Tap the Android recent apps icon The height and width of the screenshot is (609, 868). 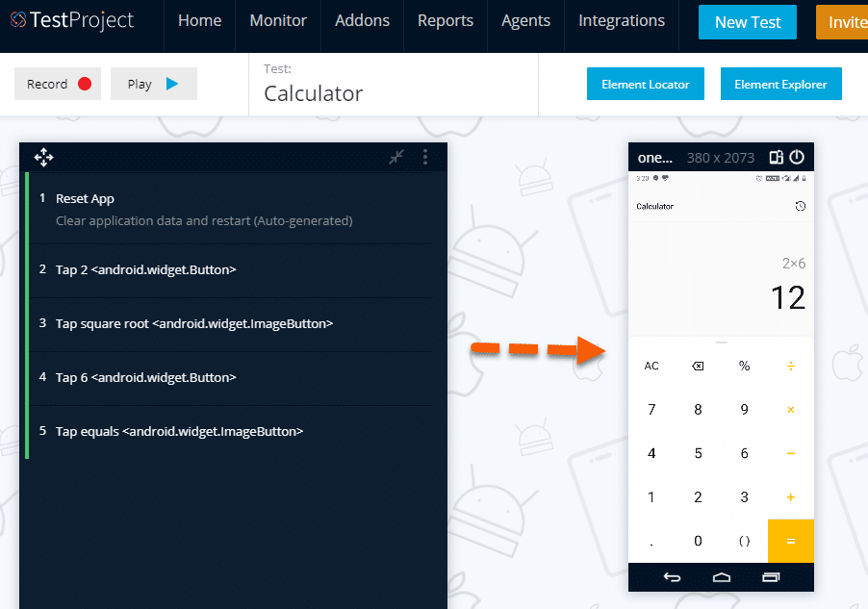point(771,577)
